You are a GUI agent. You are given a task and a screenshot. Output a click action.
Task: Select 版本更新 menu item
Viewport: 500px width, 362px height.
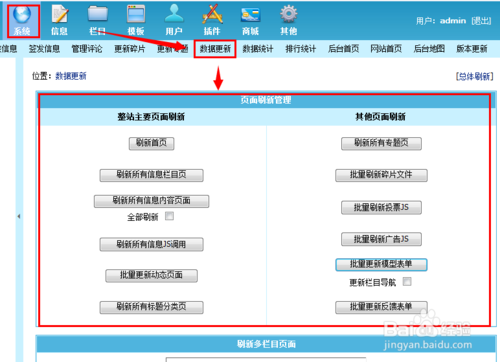[472, 49]
